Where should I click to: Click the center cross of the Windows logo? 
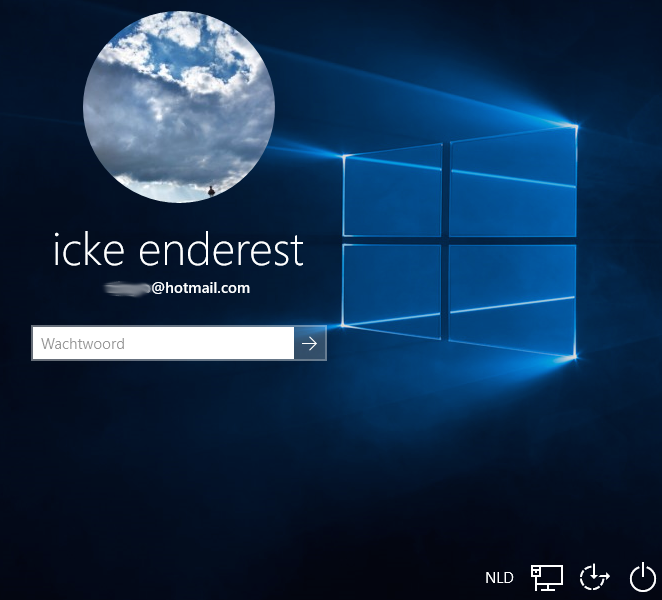tap(445, 238)
